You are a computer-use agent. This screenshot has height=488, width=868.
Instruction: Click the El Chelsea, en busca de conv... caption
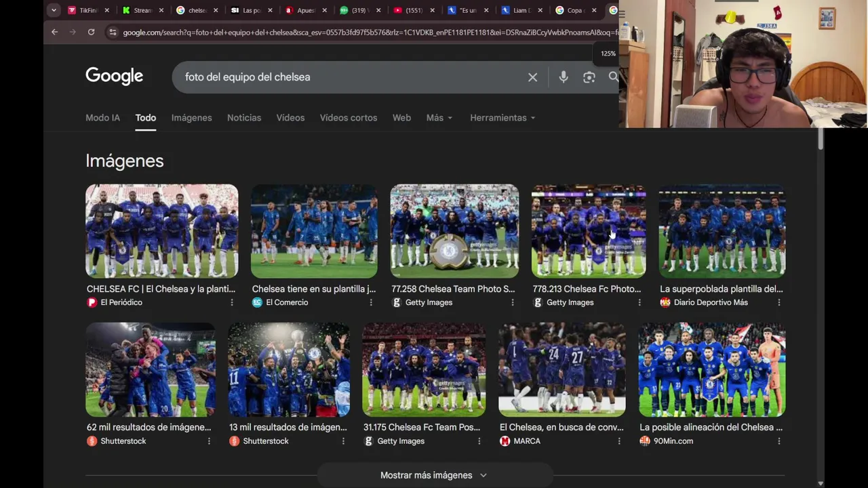click(561, 427)
